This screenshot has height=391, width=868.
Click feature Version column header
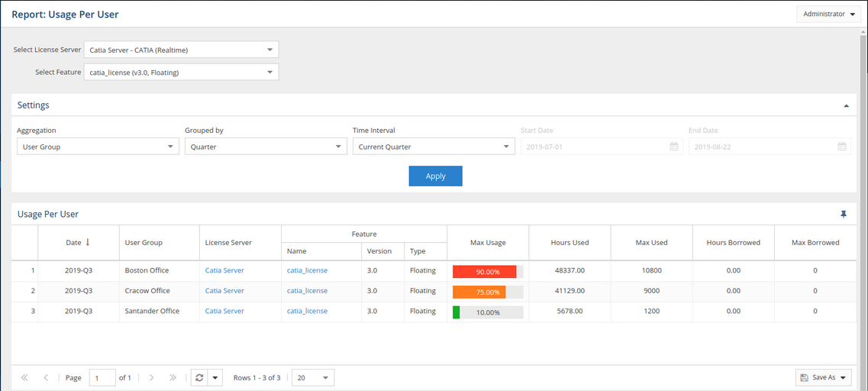[383, 251]
